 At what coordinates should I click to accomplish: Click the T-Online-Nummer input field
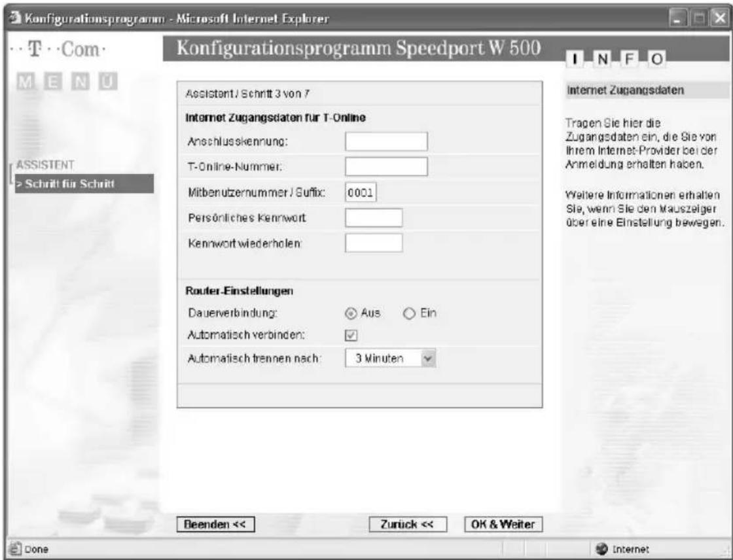[x=386, y=166]
